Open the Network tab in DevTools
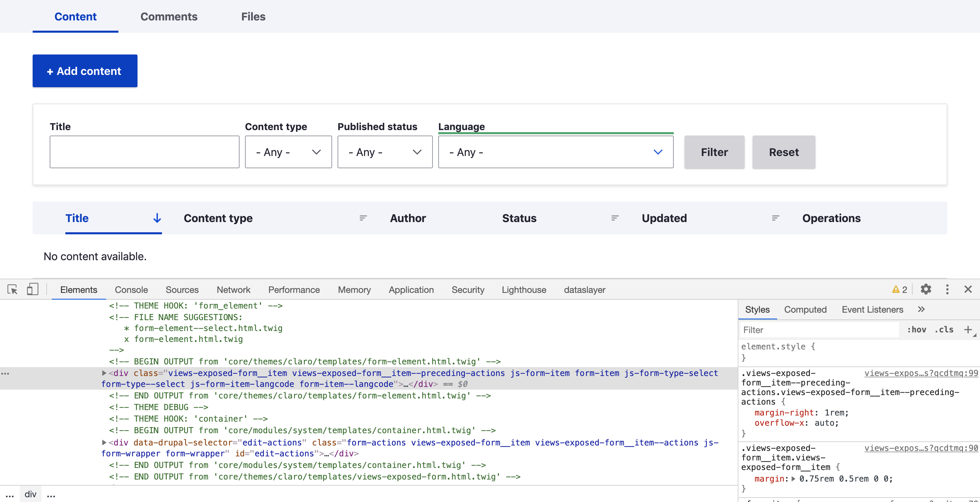 click(233, 290)
